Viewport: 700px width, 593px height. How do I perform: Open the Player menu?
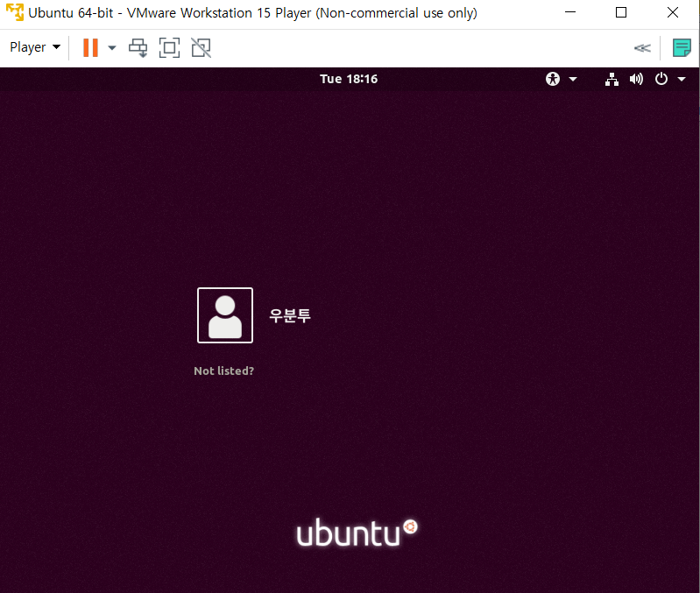coord(35,47)
